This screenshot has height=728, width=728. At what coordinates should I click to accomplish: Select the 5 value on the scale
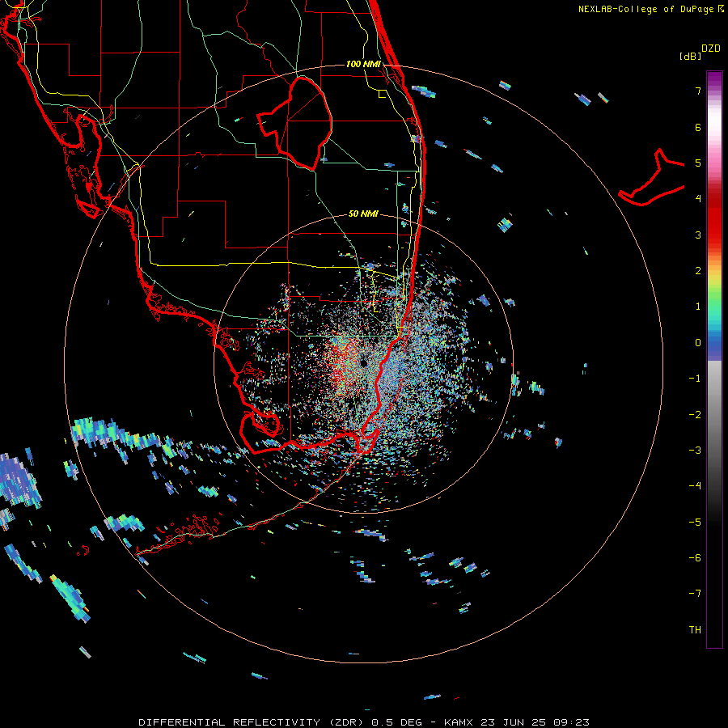tap(698, 163)
